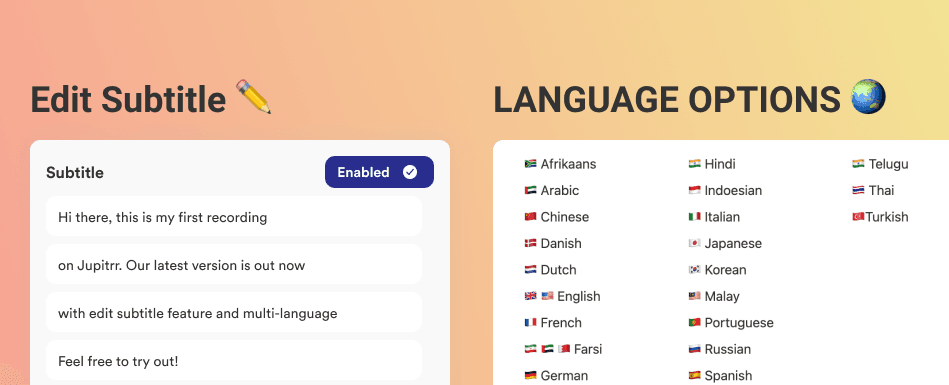Click the 'LANGUAGE OPTIONS' heading
This screenshot has width=949, height=385.
(x=667, y=100)
